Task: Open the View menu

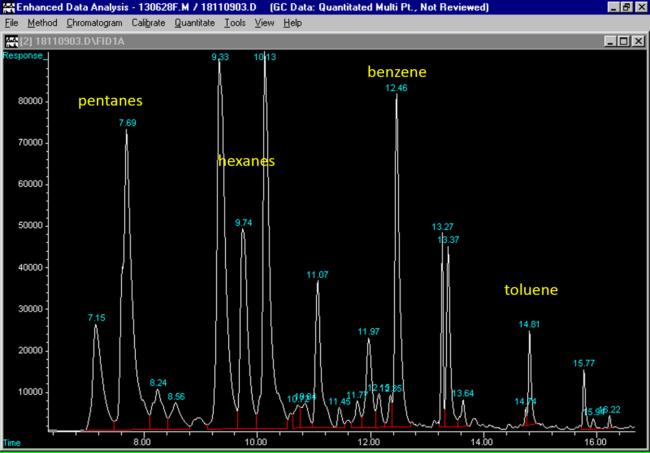Action: pos(264,22)
